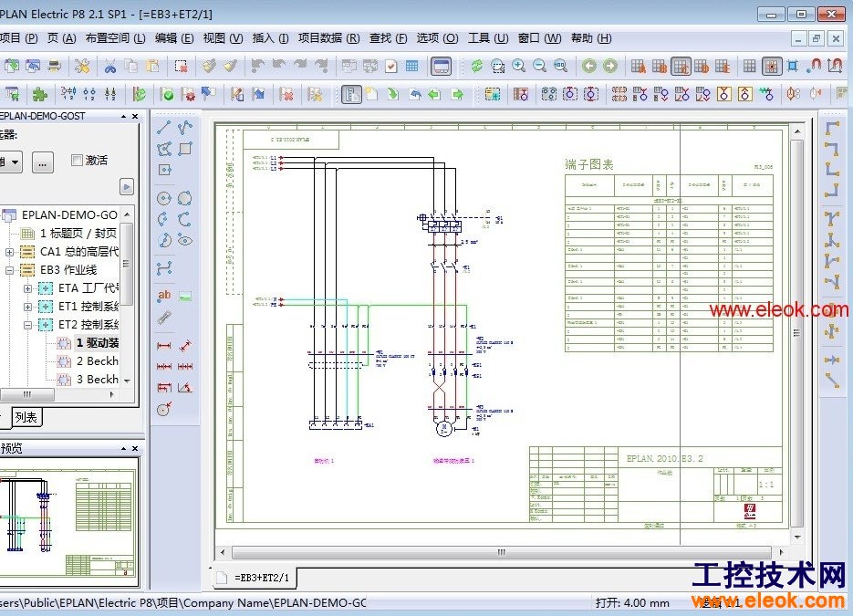Select the Text 'ab' insert tool
Screen dimensions: 853x616
[x=163, y=296]
